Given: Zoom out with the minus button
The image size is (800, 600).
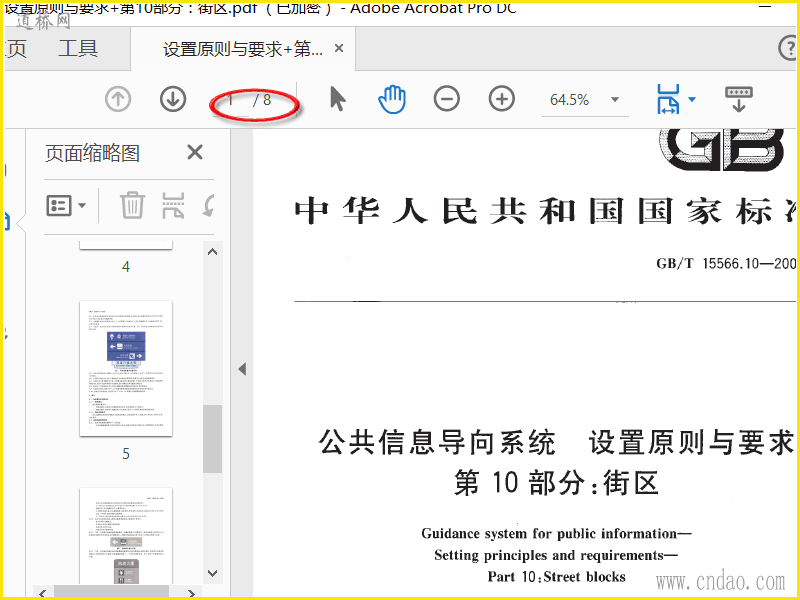Looking at the screenshot, I should point(447,99).
